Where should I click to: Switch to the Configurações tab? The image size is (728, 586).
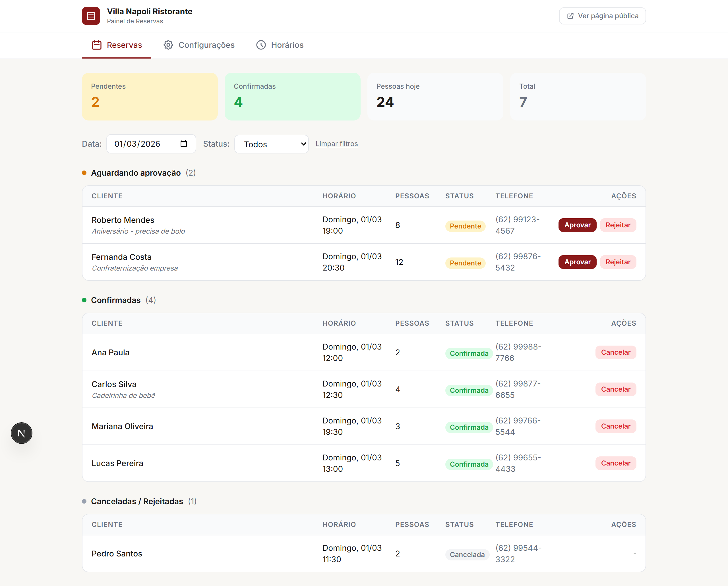click(x=206, y=45)
